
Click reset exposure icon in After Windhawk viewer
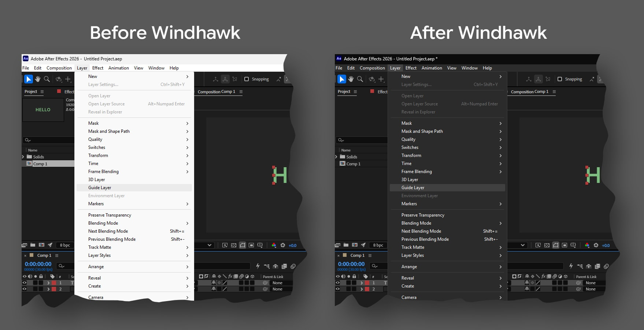point(596,245)
